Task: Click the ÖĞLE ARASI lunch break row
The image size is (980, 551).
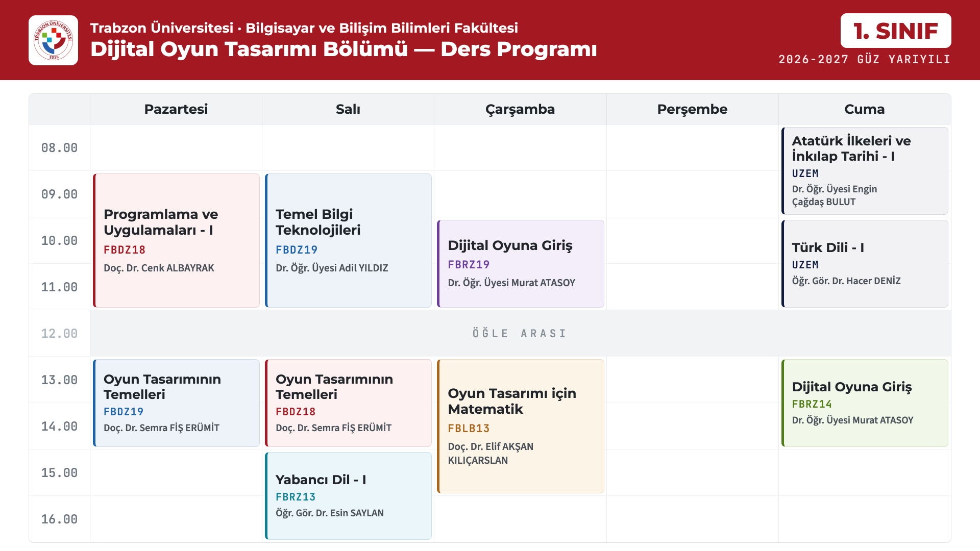Action: click(x=520, y=333)
